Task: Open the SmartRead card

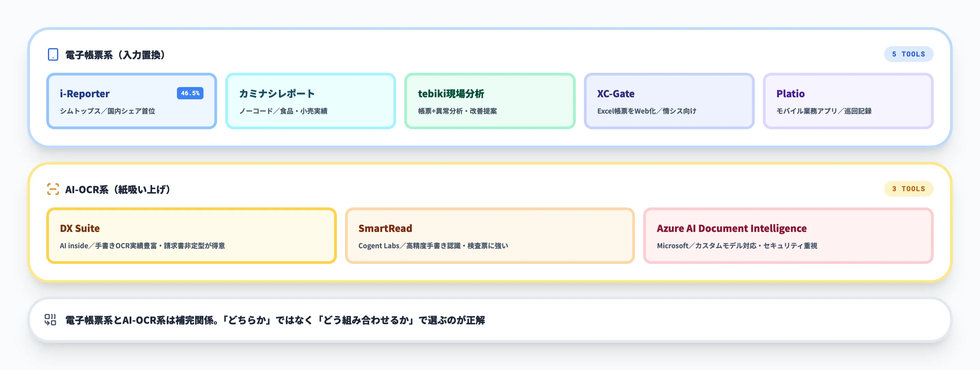Action: point(489,236)
